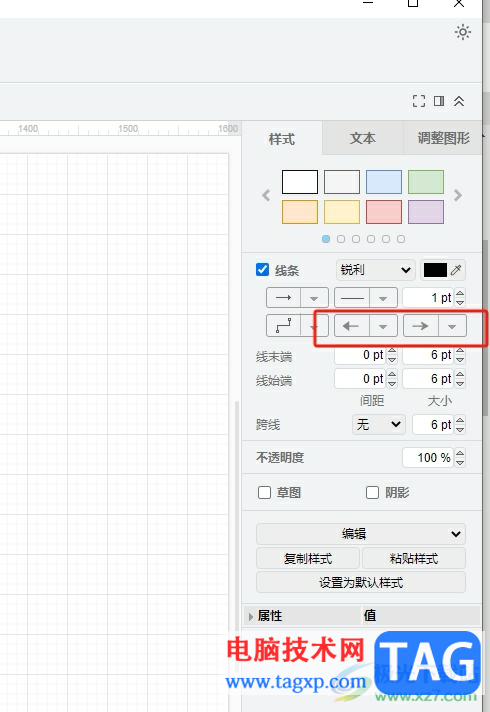
Task: Increase the line width stepper
Action: tap(460, 293)
